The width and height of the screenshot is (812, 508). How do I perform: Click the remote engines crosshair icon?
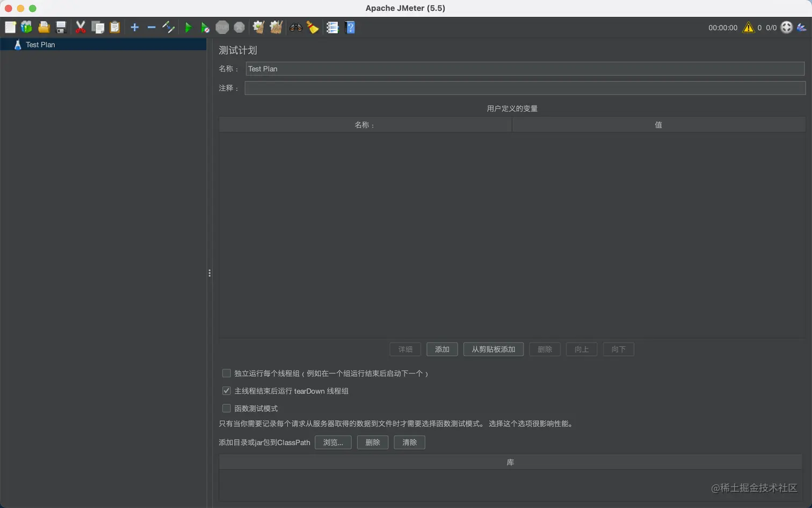(787, 27)
